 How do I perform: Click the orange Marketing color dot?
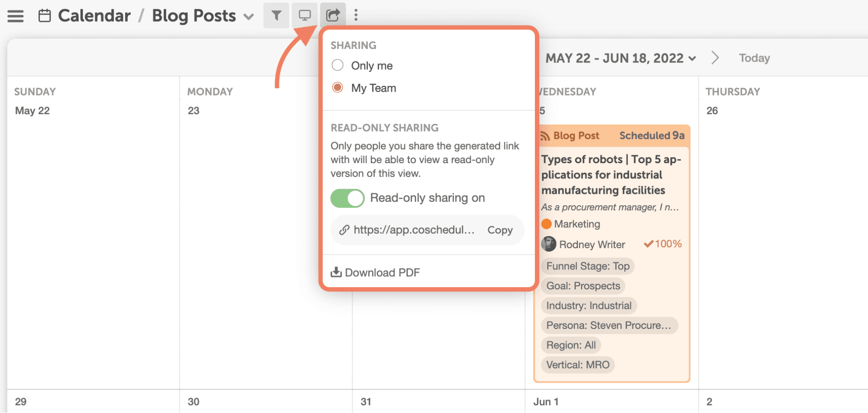(546, 224)
